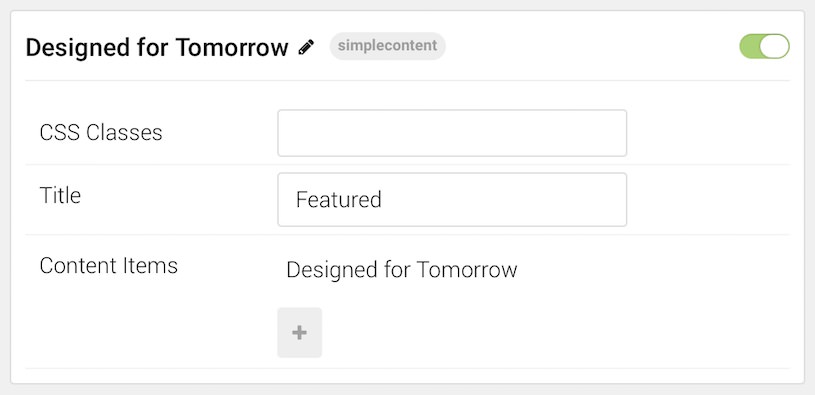
Task: Open the Designed for Tomorrow content item
Action: coord(402,270)
